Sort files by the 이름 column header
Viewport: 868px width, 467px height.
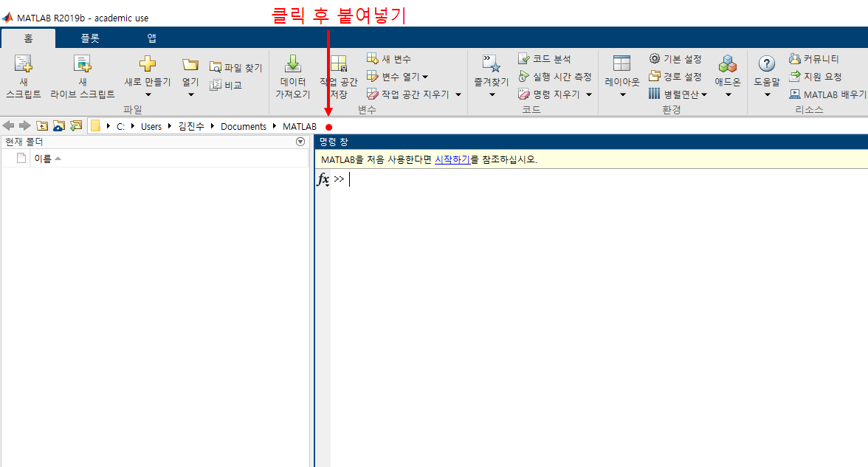coord(169,158)
